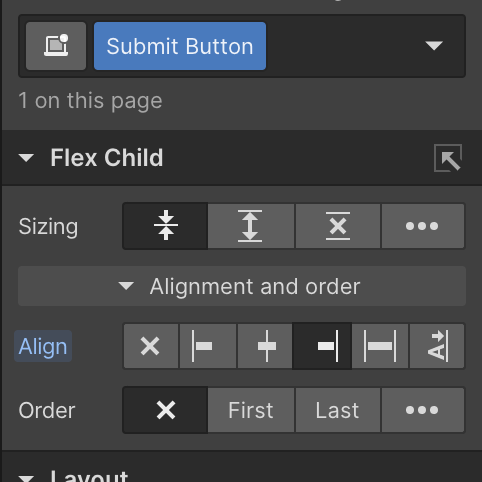The image size is (482, 482).
Task: Set sizing to shrink if needed
Action: point(166,226)
